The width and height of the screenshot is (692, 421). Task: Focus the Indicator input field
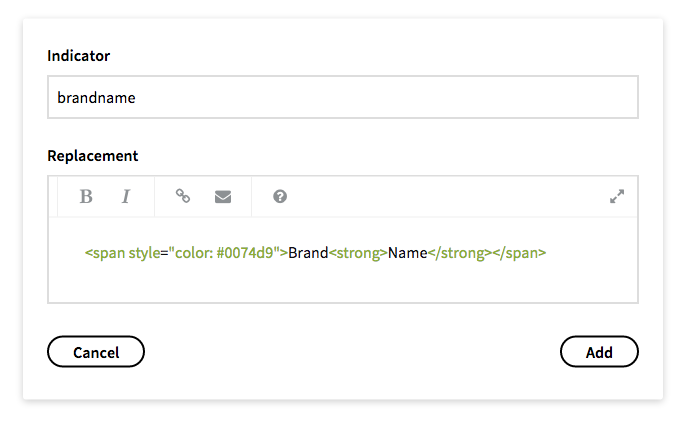point(343,97)
